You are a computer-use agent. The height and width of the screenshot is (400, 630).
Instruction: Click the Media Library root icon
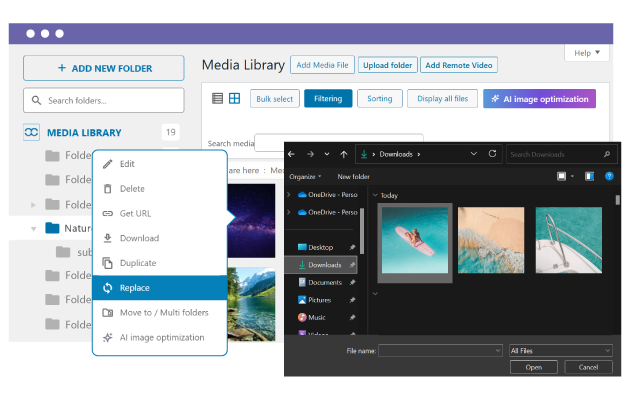(x=32, y=132)
